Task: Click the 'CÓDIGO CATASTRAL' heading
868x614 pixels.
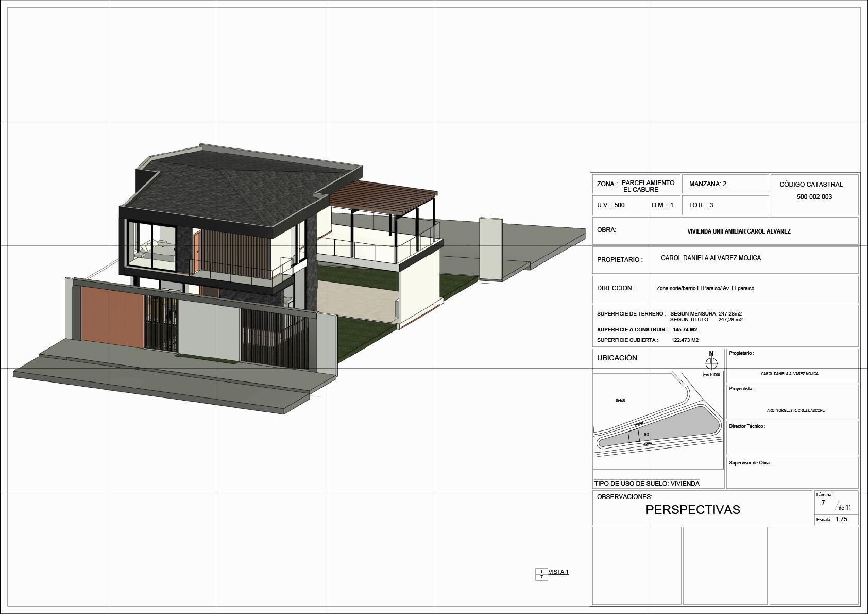Action: click(811, 184)
